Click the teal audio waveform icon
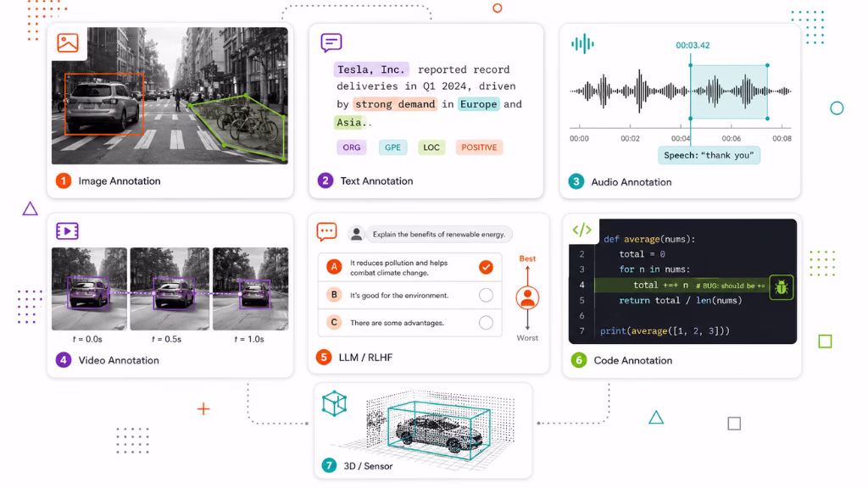Screen dimensions: 868x488 (x=582, y=44)
